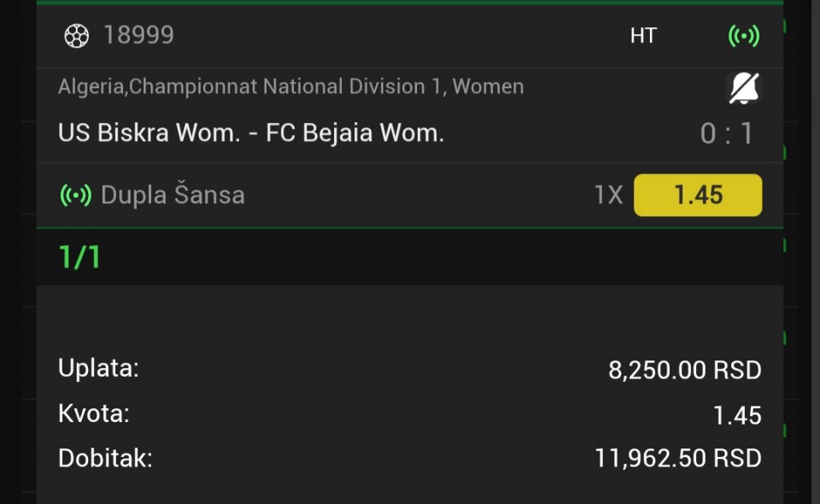Viewport: 820px width, 504px height.
Task: Open the US Biskra Wom. - FC Bejaia Wom. match
Action: point(251,133)
